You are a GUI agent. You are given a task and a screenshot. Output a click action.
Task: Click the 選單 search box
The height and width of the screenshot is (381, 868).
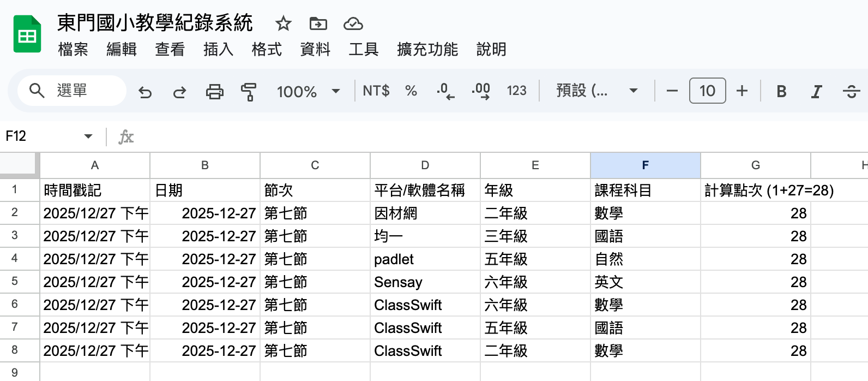point(72,91)
